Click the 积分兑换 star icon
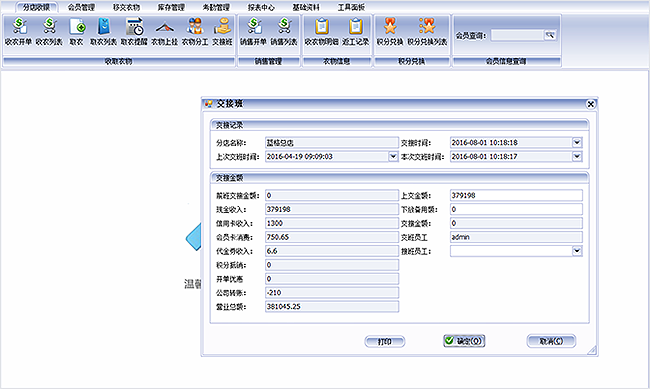This screenshot has height=389, width=650. pyautogui.click(x=390, y=31)
